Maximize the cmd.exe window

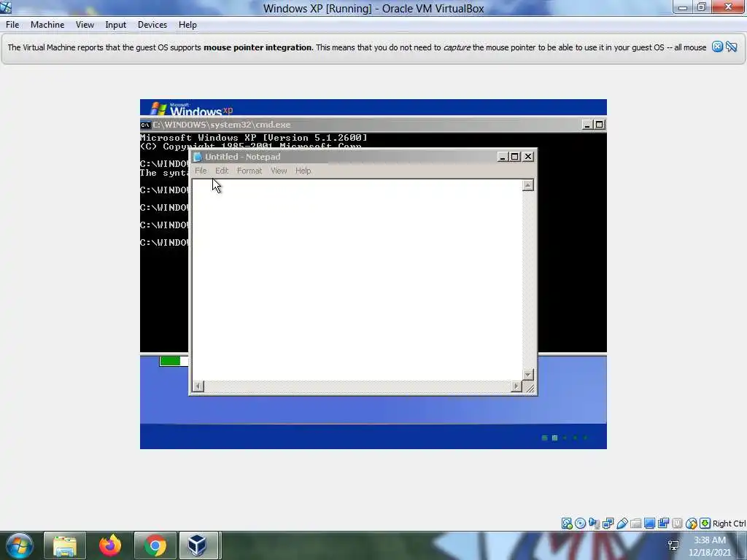pyautogui.click(x=600, y=125)
